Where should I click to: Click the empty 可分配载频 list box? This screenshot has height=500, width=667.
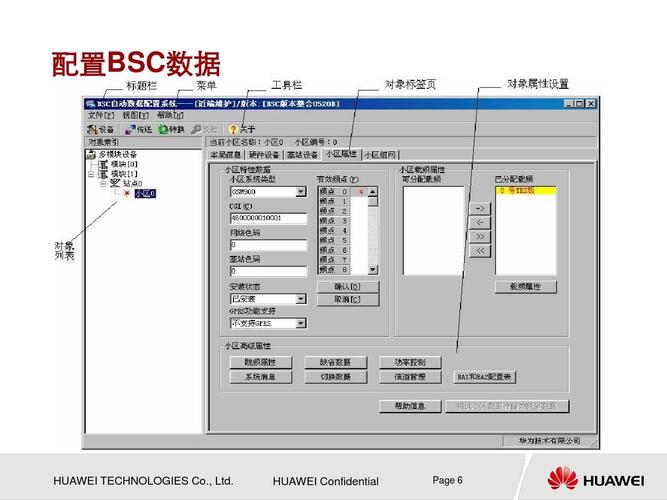click(x=433, y=231)
